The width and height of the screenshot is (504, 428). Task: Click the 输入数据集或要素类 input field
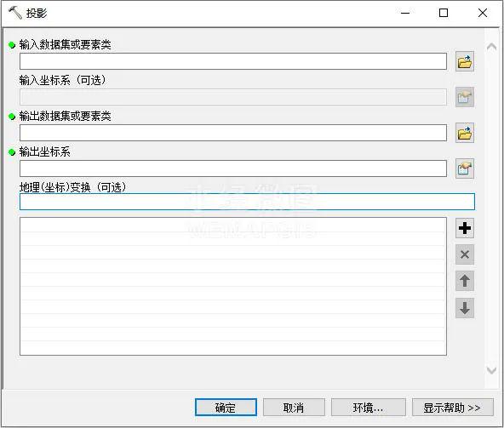[x=233, y=61]
